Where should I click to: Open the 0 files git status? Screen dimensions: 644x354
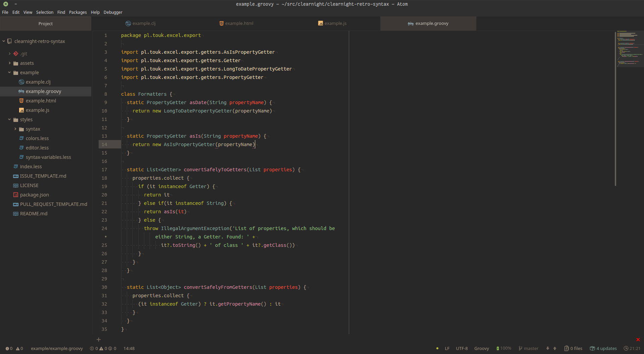574,349
